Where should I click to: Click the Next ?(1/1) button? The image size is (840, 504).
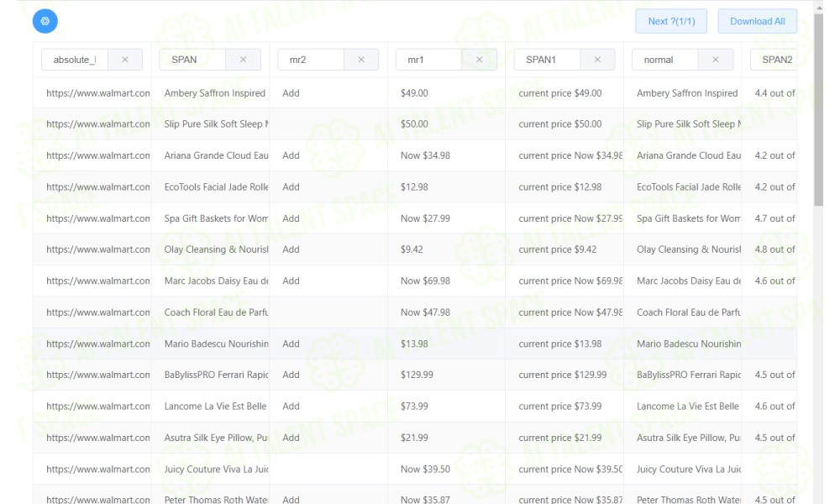point(671,22)
